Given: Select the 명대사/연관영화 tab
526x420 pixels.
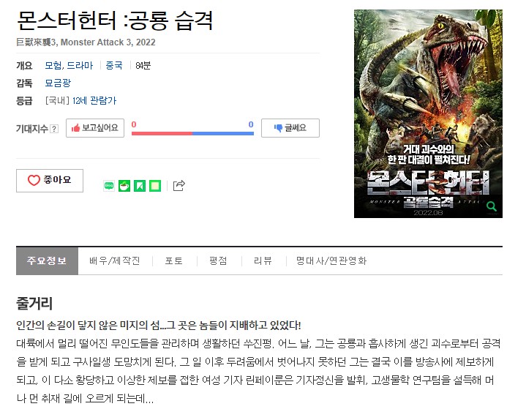Looking at the screenshot, I should (x=331, y=260).
